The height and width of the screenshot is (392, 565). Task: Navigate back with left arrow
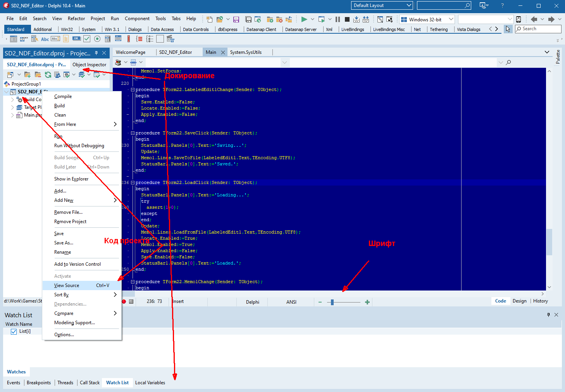(534, 19)
